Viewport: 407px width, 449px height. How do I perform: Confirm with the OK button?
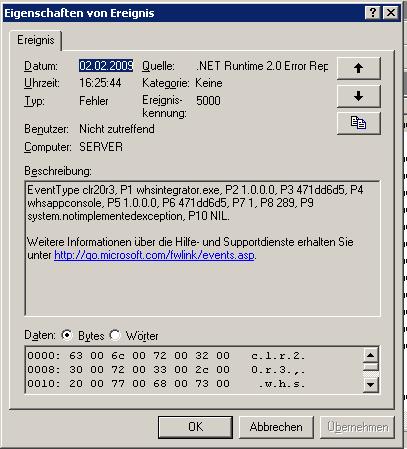[x=195, y=427]
